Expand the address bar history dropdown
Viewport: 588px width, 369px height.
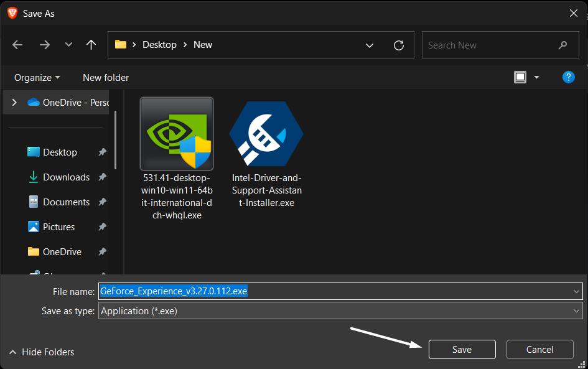370,45
